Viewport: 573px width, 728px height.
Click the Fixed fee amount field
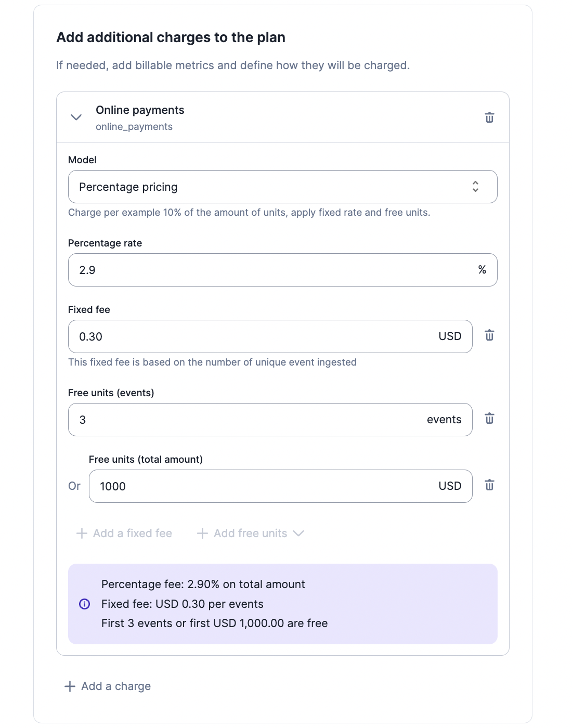coord(270,336)
